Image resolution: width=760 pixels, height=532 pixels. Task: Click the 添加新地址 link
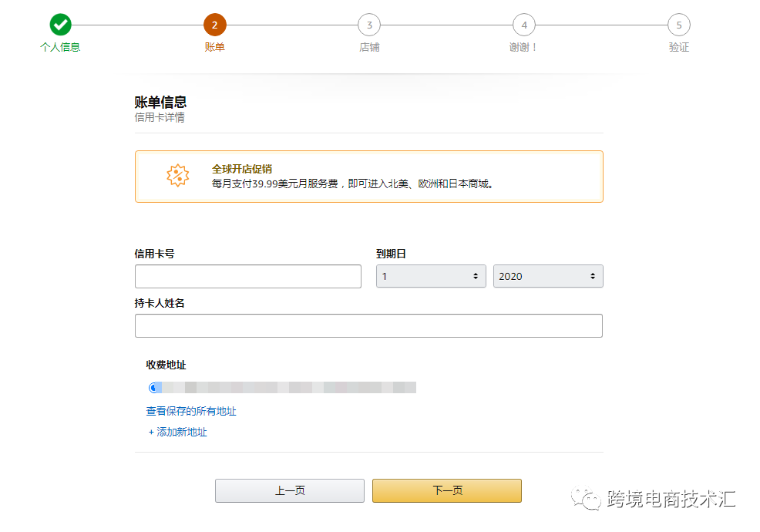[178, 432]
